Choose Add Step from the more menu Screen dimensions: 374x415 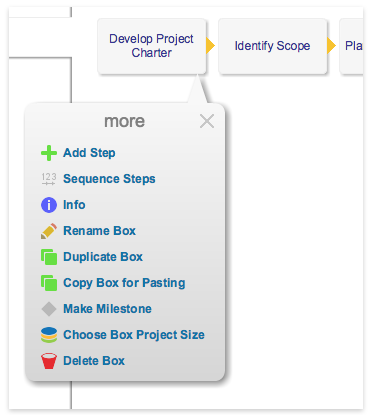pos(89,153)
